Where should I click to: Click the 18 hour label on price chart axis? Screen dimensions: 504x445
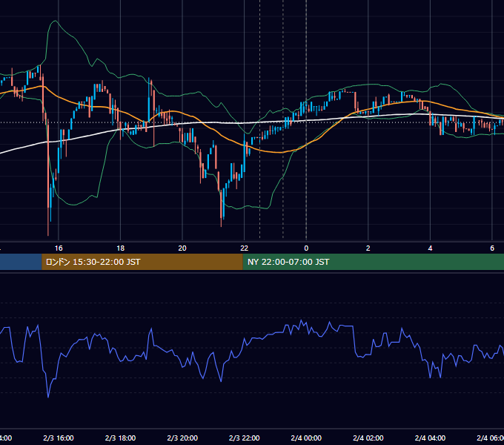pos(121,248)
